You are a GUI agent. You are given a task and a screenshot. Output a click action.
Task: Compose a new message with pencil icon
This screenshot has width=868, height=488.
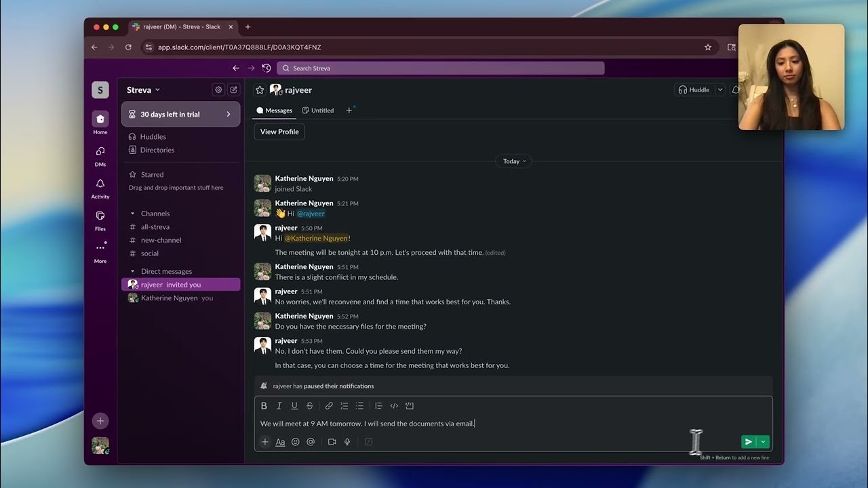point(233,89)
